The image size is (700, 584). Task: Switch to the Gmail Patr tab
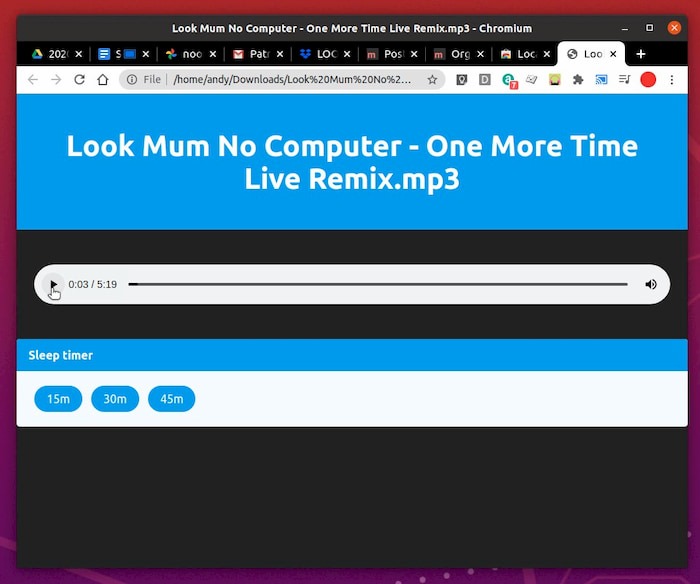[251, 54]
